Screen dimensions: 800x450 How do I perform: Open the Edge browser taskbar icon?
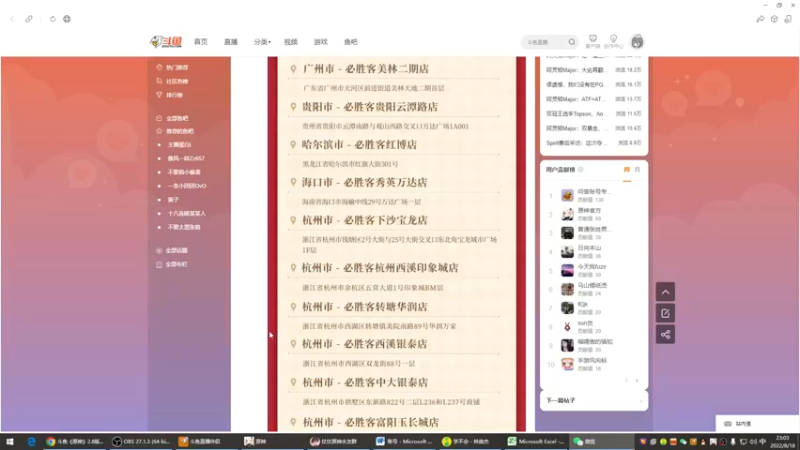coord(31,441)
